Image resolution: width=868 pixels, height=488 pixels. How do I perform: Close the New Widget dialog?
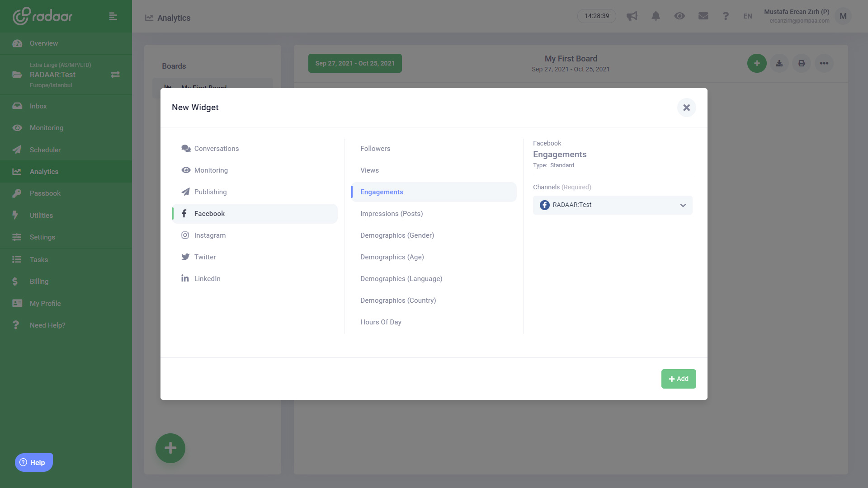click(686, 108)
